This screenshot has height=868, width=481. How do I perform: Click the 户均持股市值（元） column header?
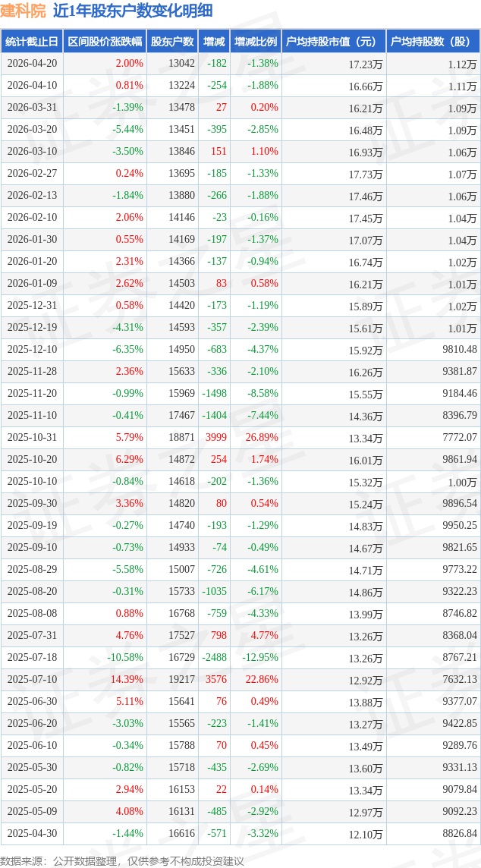coord(334,42)
